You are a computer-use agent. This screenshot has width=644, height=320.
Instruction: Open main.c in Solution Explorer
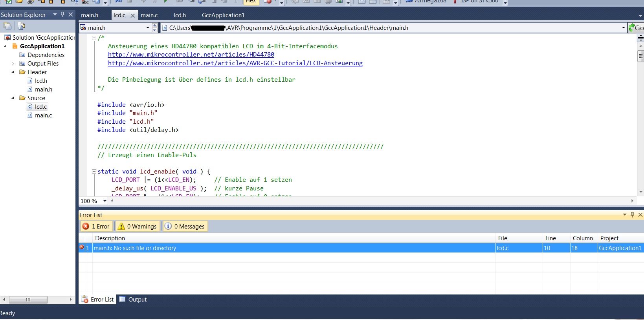43,115
